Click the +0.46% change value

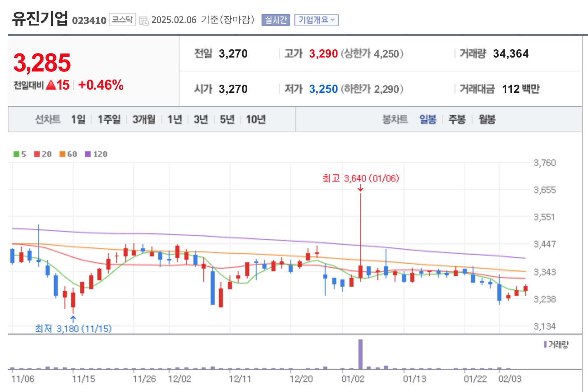coord(101,85)
